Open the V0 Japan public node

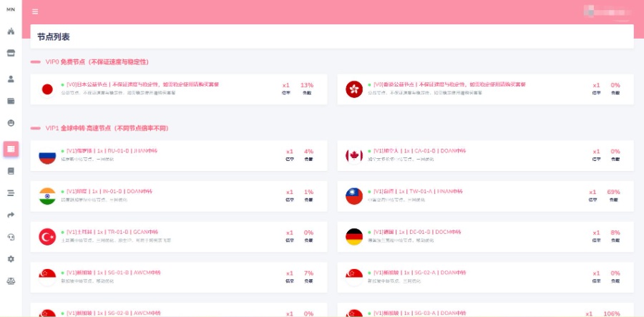[x=178, y=89]
